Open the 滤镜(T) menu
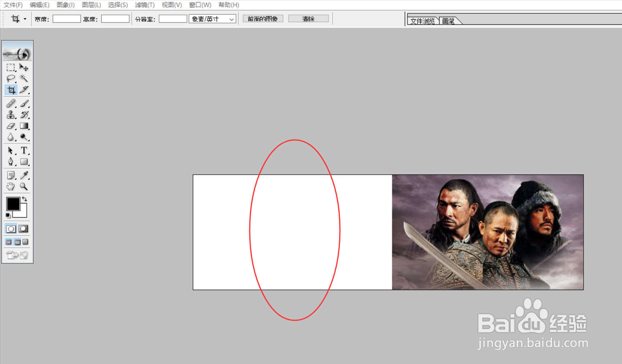 [145, 5]
